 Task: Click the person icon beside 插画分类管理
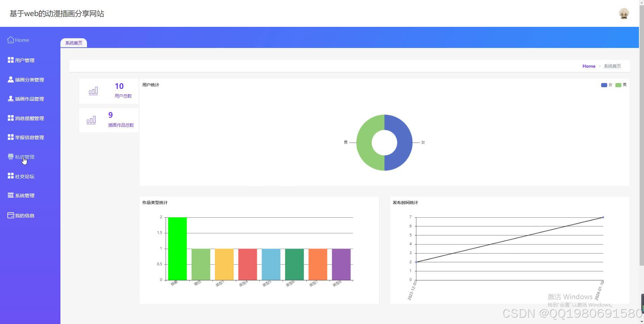pos(11,79)
